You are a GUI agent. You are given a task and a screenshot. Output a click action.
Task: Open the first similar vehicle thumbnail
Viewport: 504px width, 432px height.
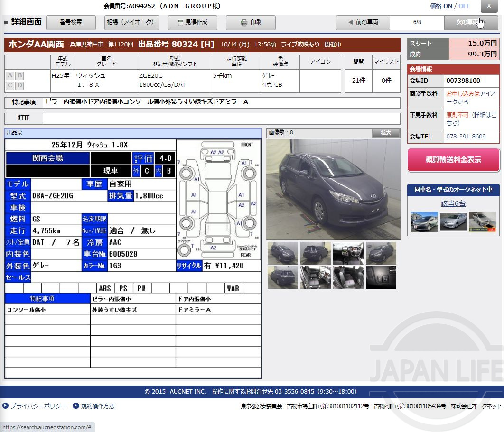[x=424, y=221]
